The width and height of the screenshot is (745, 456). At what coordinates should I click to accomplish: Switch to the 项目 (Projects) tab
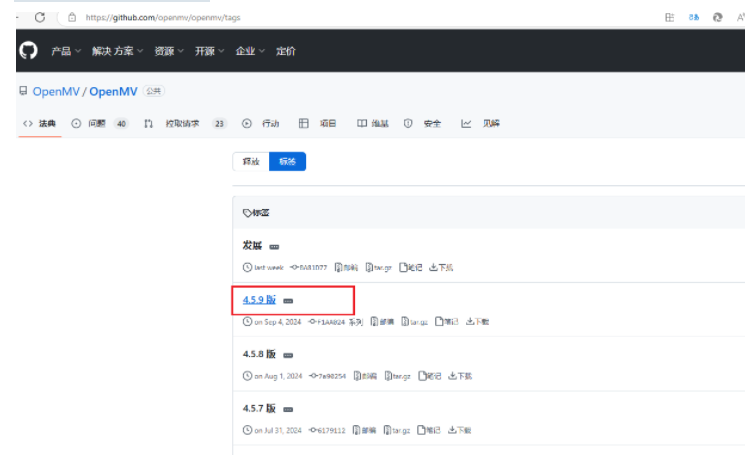coord(317,124)
